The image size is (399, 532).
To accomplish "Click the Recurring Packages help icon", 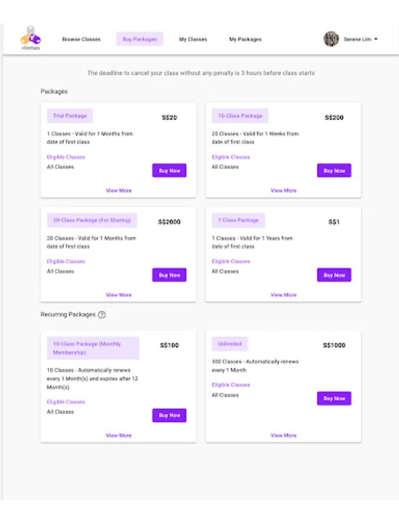I will pyautogui.click(x=102, y=315).
